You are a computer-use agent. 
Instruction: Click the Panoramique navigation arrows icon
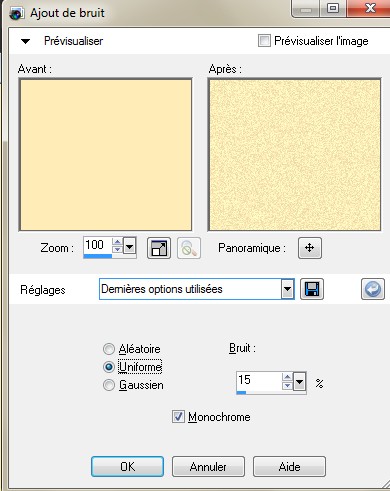pyautogui.click(x=310, y=248)
